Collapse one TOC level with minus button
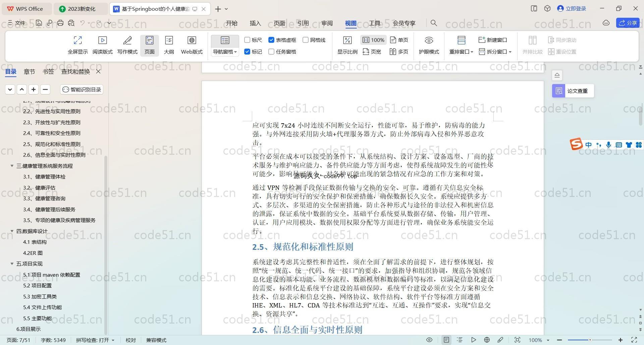The image size is (644, 345). [45, 89]
